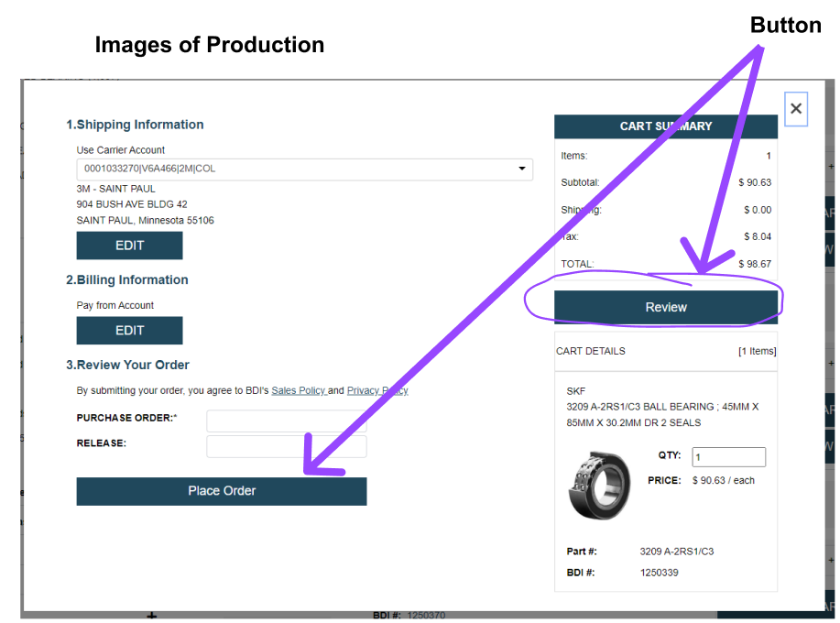840x623 pixels.
Task: Click the Review button in cart summary
Action: click(666, 307)
